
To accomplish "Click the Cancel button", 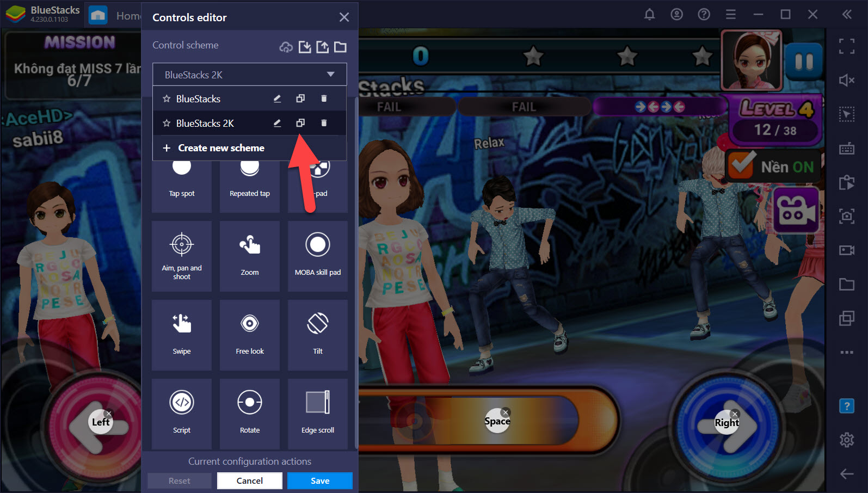I will (x=250, y=480).
